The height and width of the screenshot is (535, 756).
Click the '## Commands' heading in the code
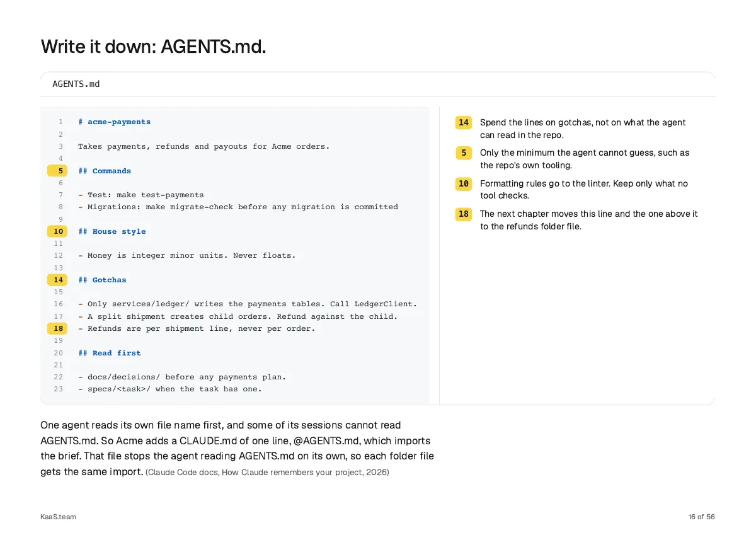[x=105, y=171]
